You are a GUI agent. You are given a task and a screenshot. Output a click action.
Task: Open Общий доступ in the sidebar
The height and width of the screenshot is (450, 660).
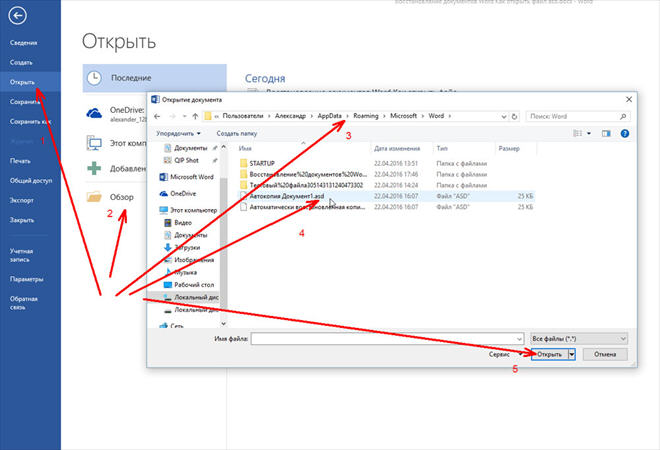31,181
